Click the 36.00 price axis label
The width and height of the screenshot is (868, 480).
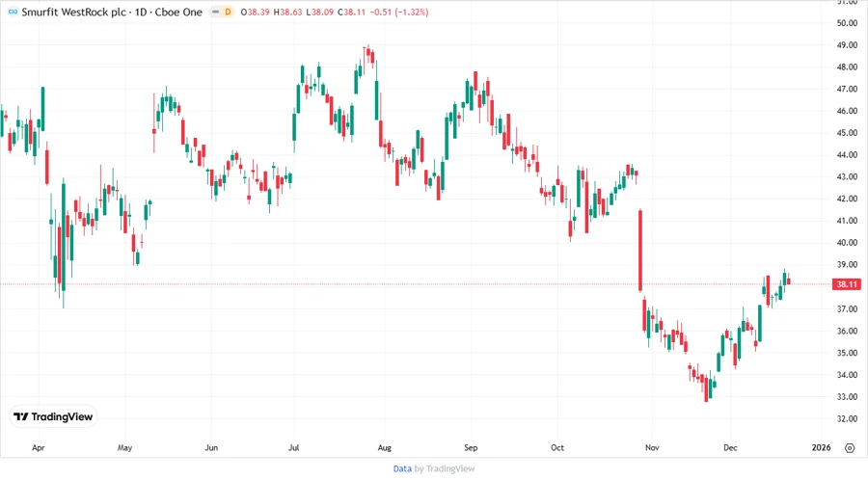pos(847,331)
